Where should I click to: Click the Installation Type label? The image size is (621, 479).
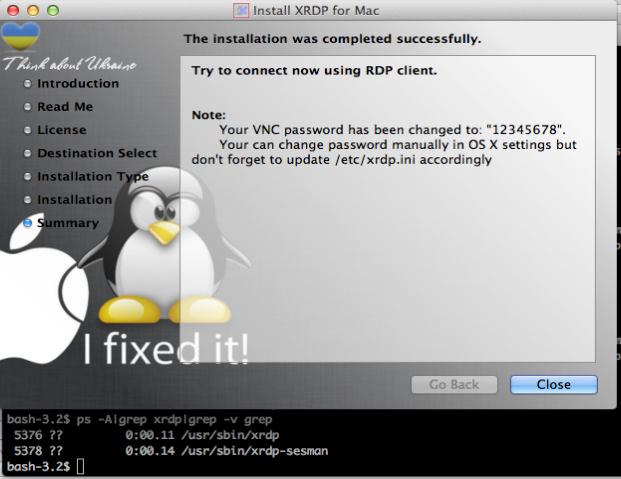pos(93,177)
